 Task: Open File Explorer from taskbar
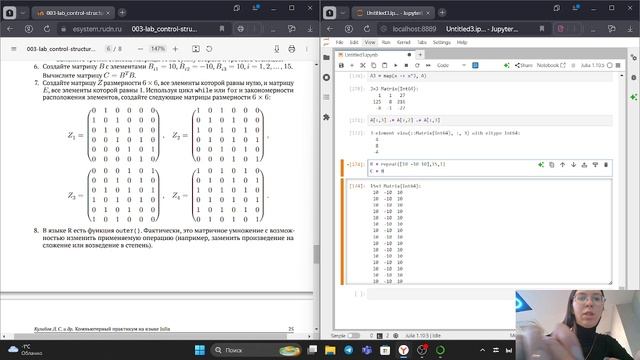330,350
